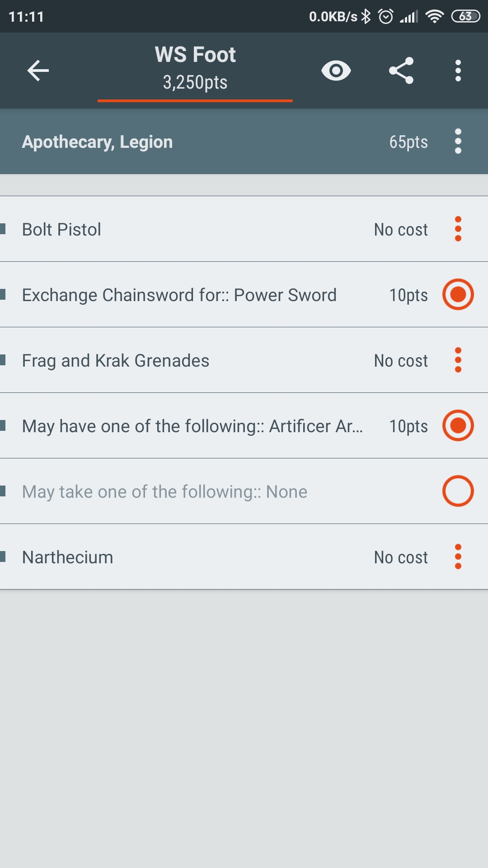Screen dimensions: 488x868
Task: Open the roster preview eye icon
Action: pyautogui.click(x=336, y=70)
